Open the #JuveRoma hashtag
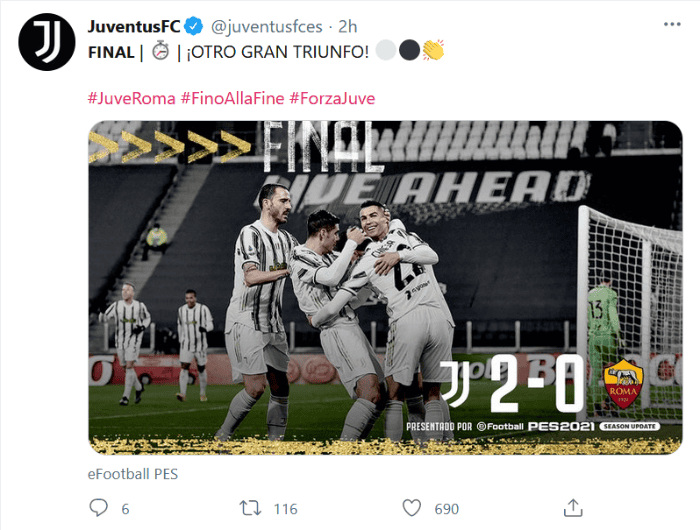The height and width of the screenshot is (530, 700). coord(131,98)
